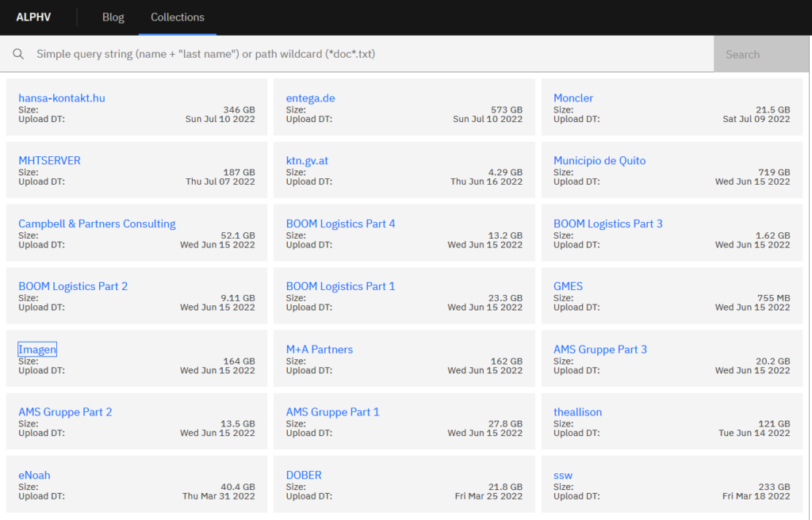Viewport: 812px width, 520px height.
Task: Click the ALPHV site logo
Action: 33,17
